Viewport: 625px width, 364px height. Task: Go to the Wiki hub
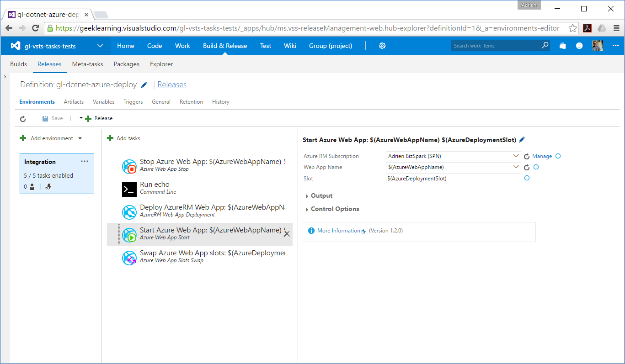pyautogui.click(x=290, y=46)
